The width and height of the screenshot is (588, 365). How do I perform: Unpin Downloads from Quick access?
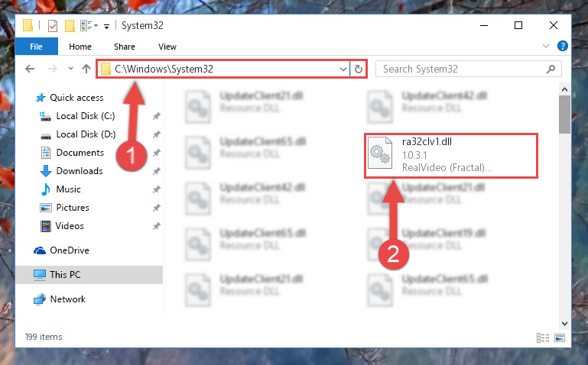(157, 171)
